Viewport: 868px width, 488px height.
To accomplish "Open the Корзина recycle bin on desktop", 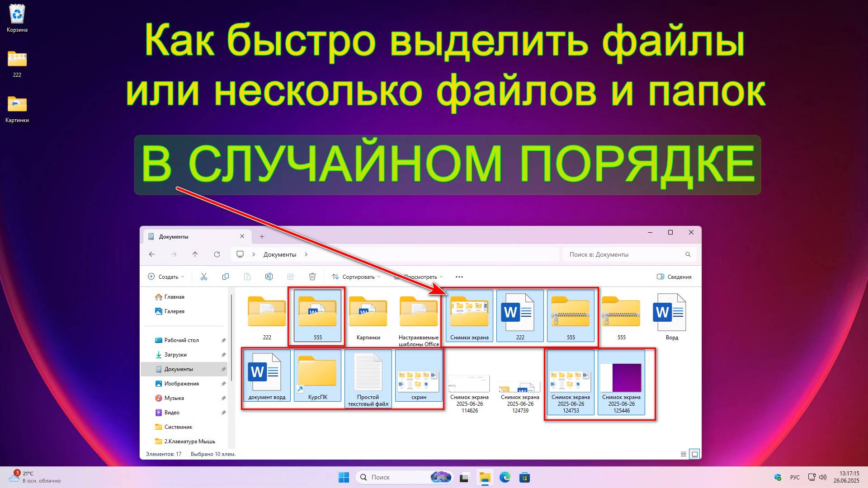I will coord(17,18).
